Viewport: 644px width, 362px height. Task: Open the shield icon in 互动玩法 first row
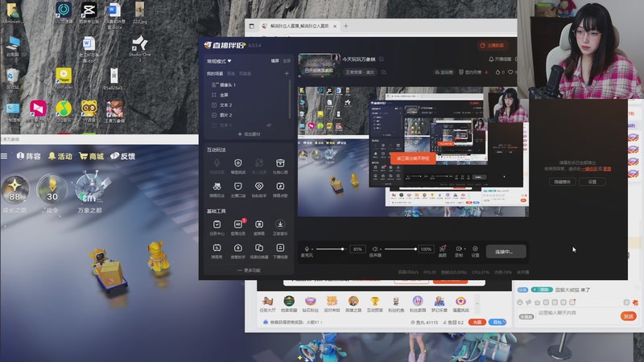coord(237,163)
